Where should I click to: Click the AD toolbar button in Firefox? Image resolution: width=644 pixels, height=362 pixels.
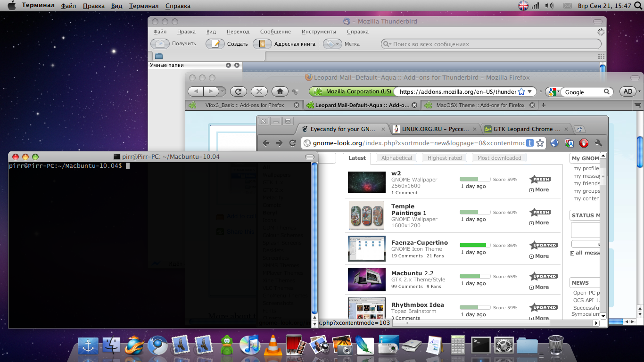click(x=628, y=91)
